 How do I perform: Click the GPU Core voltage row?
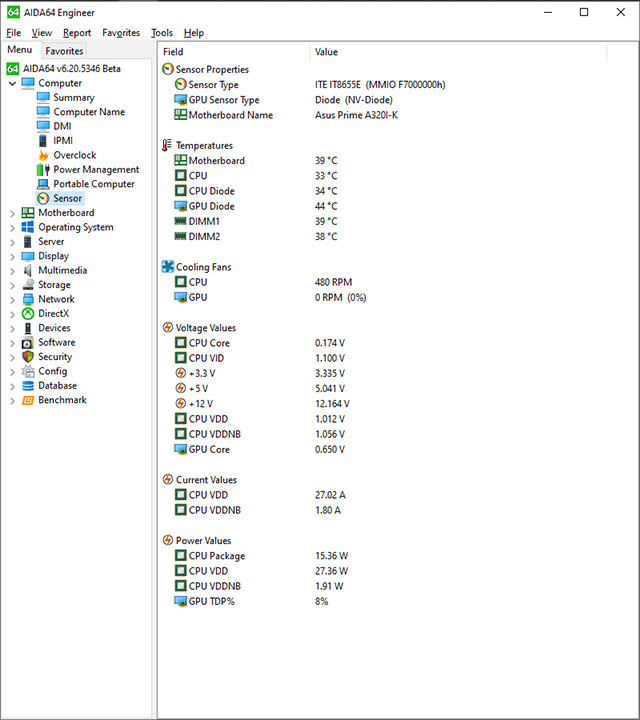[383, 449]
